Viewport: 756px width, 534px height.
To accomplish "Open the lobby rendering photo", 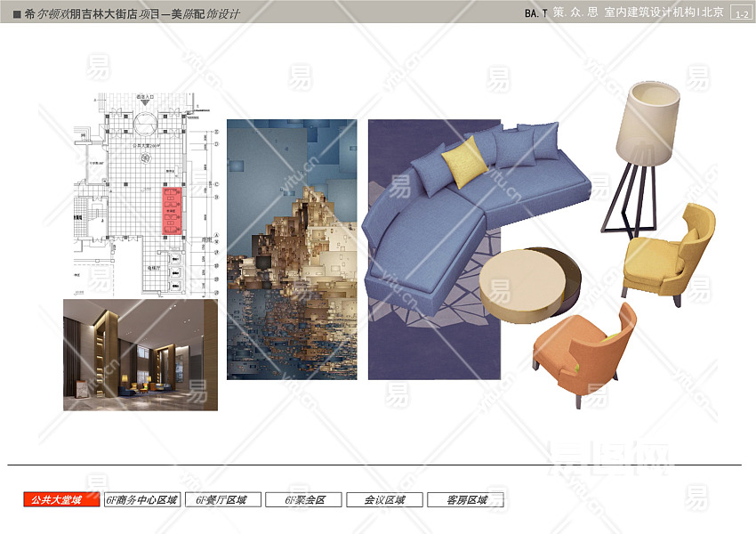I will coord(140,354).
